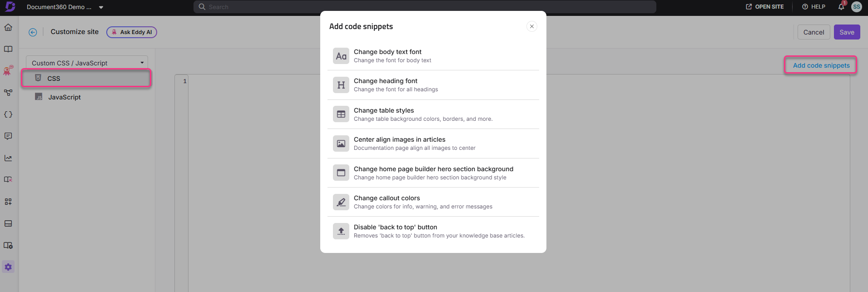Select the Documentation book icon

(x=8, y=49)
